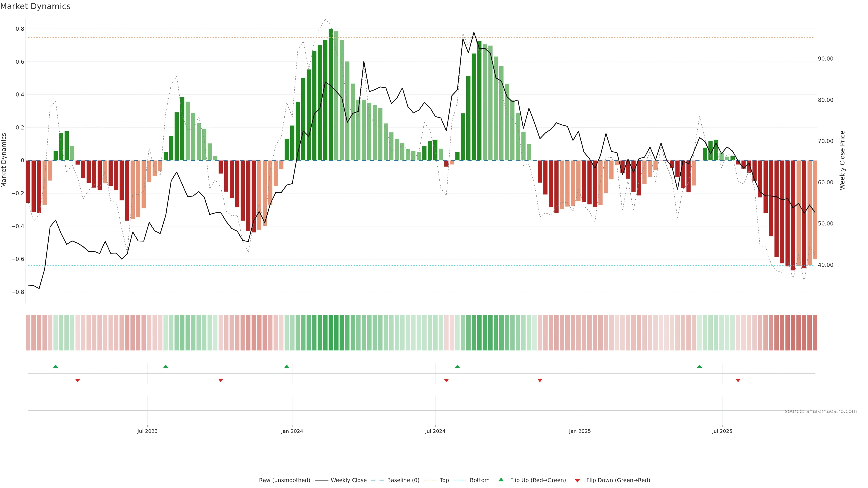Click the first red flip-down triangle marker
Screen dimensions: 868x488
pyautogui.click(x=78, y=380)
